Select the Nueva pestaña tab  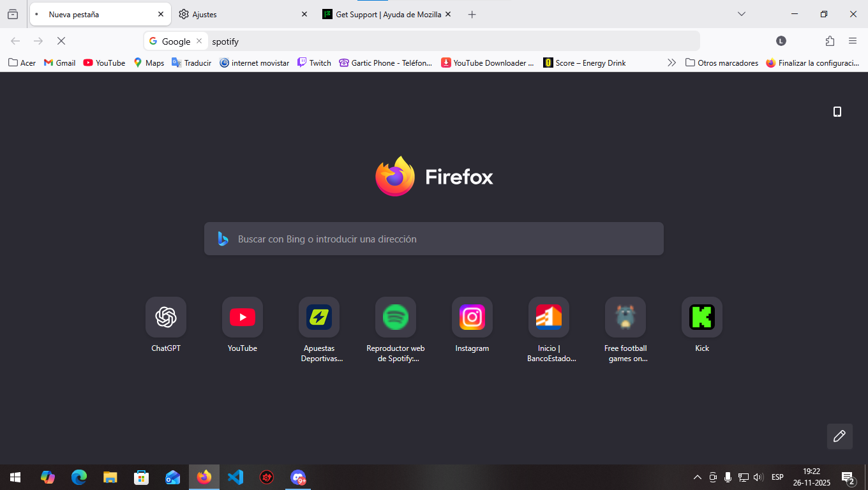point(100,14)
